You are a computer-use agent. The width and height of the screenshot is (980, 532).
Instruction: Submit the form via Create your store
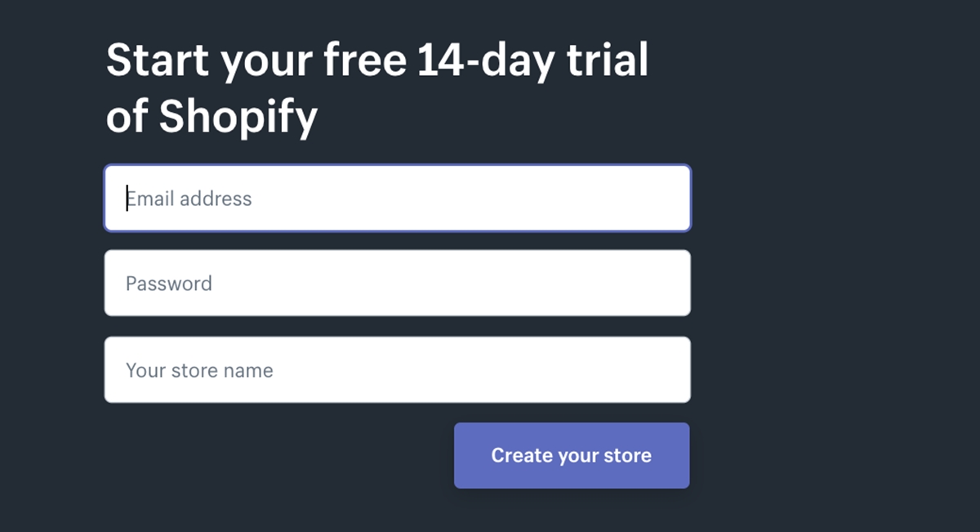click(572, 455)
